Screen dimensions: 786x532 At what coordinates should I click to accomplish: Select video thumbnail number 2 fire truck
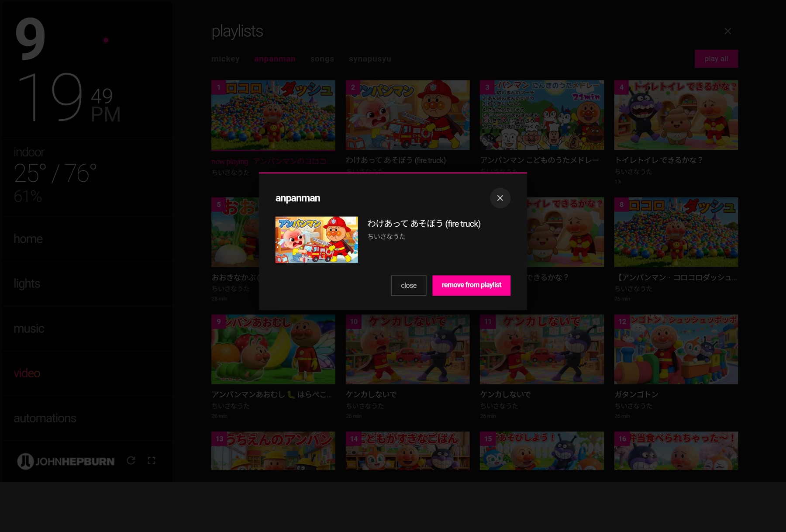[x=407, y=115]
